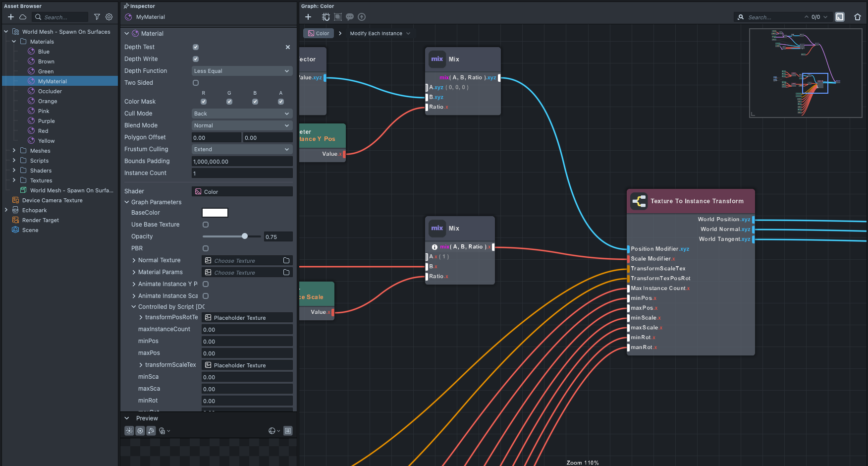The height and width of the screenshot is (466, 868).
Task: Expand the Meshes folder in tree
Action: click(14, 151)
